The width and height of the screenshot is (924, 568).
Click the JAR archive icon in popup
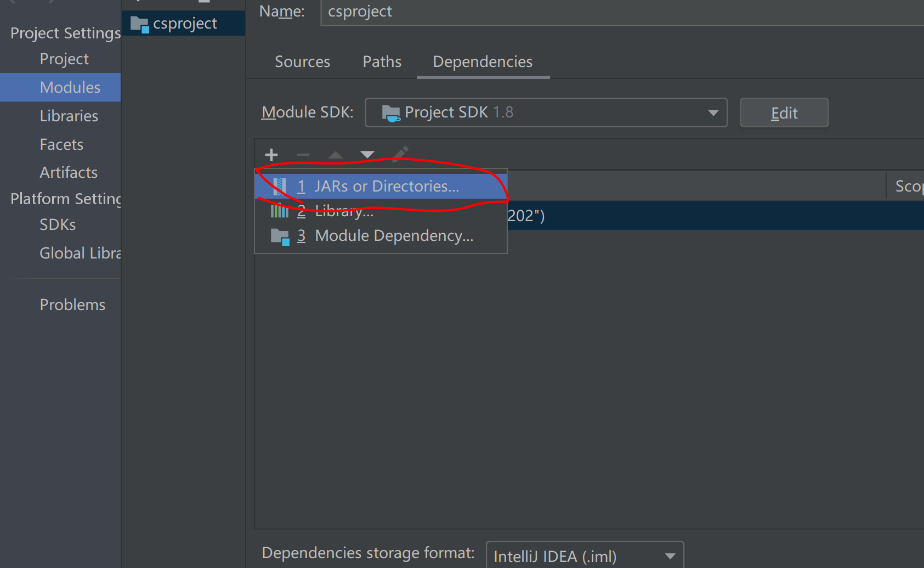280,187
